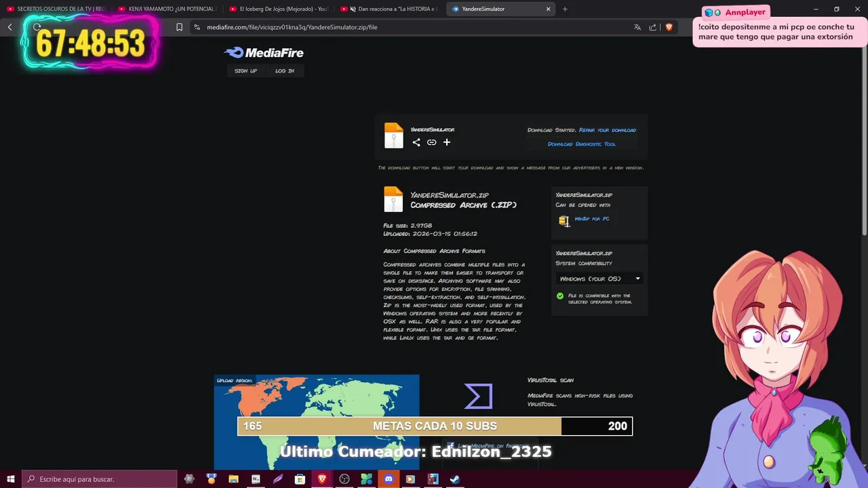Click YandereSimulator.zip file name heading
The width and height of the screenshot is (868, 488).
click(449, 195)
